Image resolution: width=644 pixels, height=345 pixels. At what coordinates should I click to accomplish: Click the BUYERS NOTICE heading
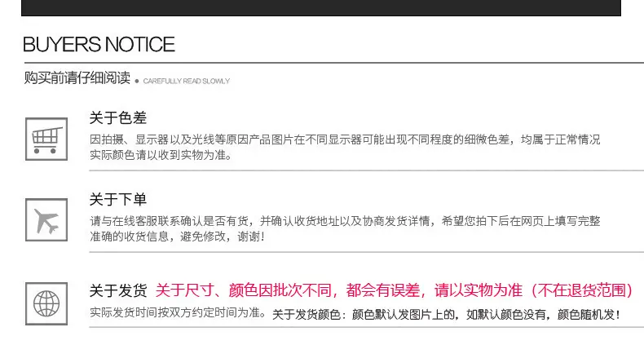point(99,44)
